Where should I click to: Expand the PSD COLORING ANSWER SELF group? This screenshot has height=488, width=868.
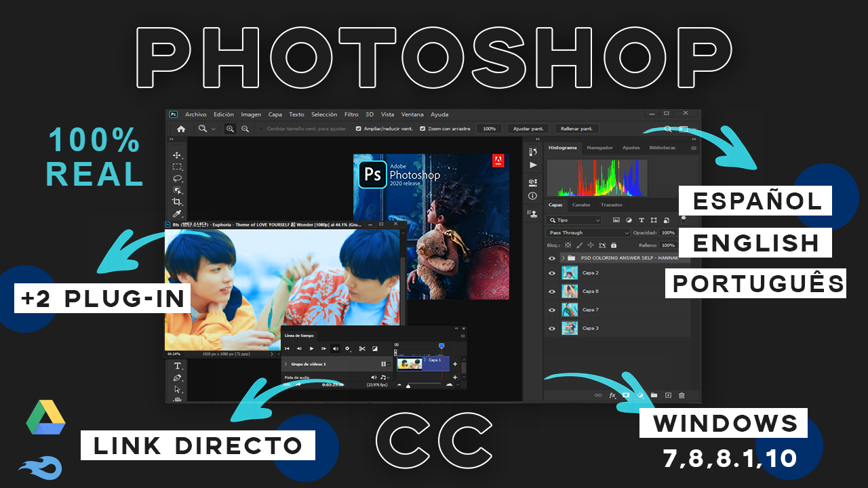click(563, 258)
